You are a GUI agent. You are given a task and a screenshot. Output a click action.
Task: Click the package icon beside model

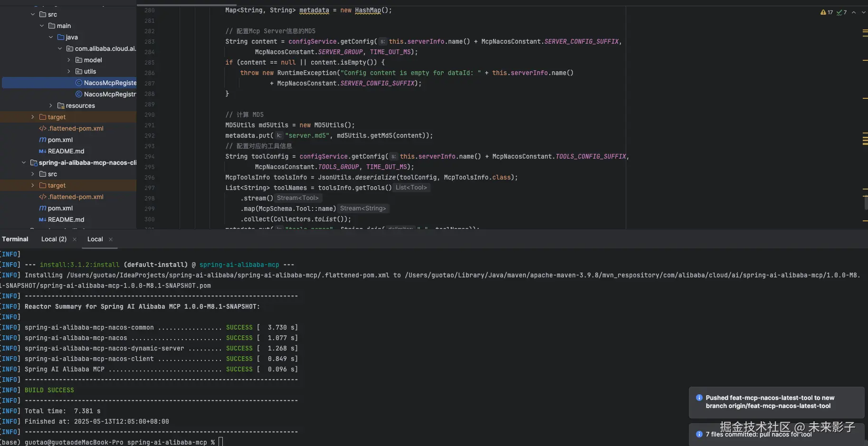(x=79, y=60)
